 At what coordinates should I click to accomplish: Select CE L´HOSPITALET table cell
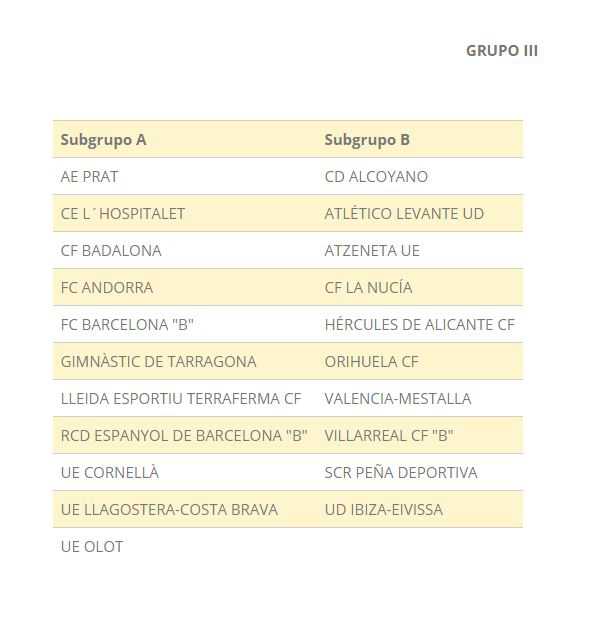[x=122, y=214]
